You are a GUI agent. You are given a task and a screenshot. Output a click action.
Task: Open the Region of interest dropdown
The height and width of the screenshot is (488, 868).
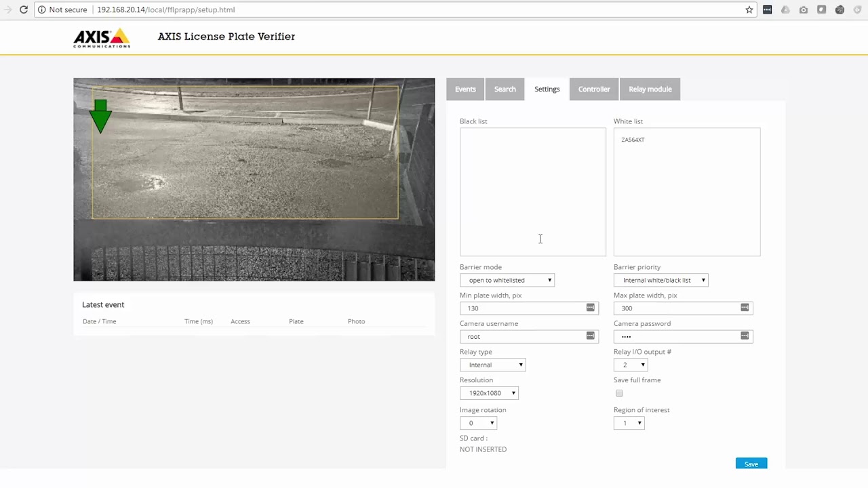coord(629,423)
